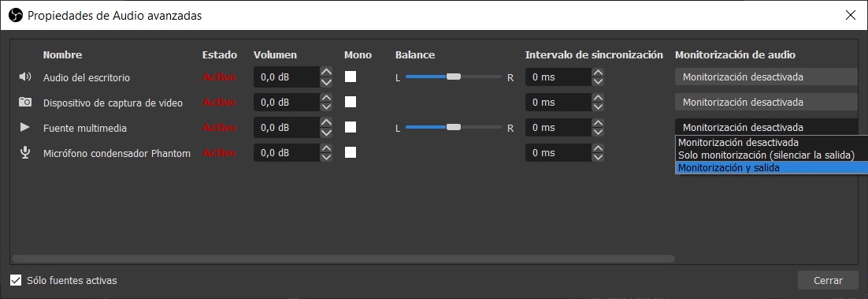
Task: Click the name Micrófono condensador Phantom
Action: point(117,153)
